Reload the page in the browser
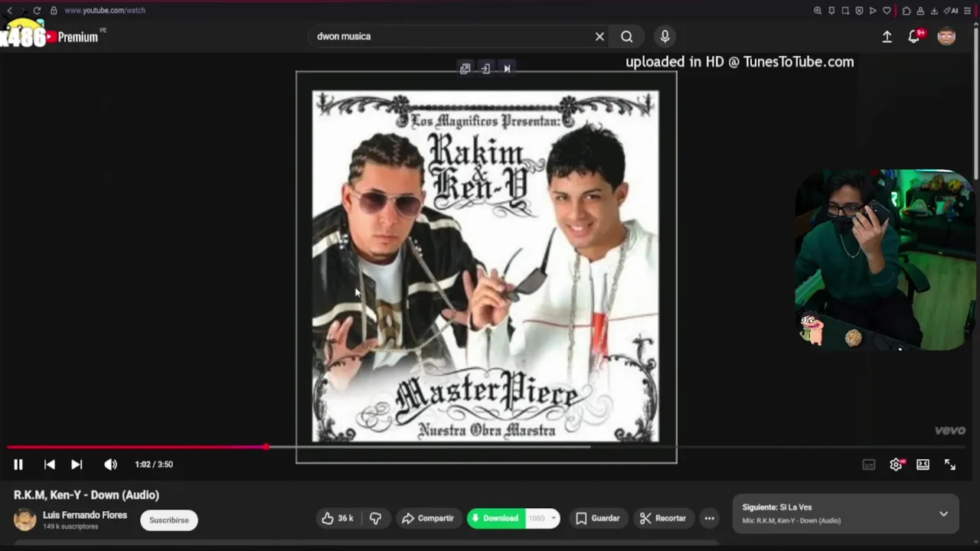Image resolution: width=980 pixels, height=551 pixels. tap(37, 11)
